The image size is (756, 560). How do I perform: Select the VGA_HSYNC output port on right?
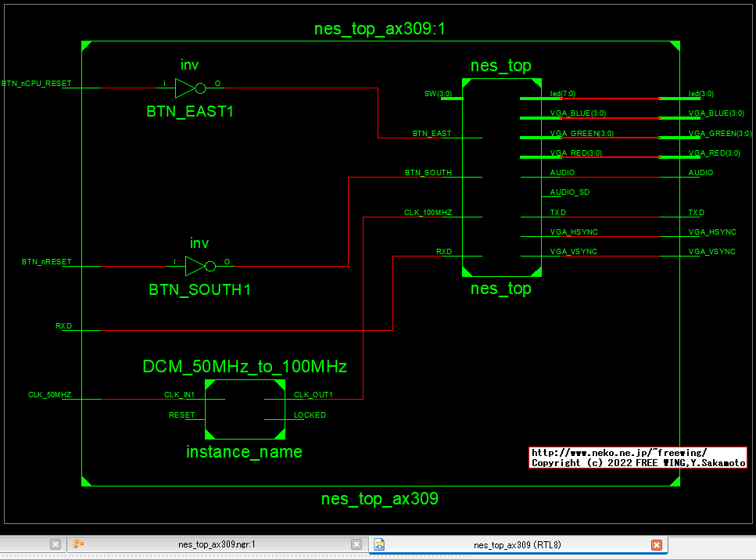(711, 232)
